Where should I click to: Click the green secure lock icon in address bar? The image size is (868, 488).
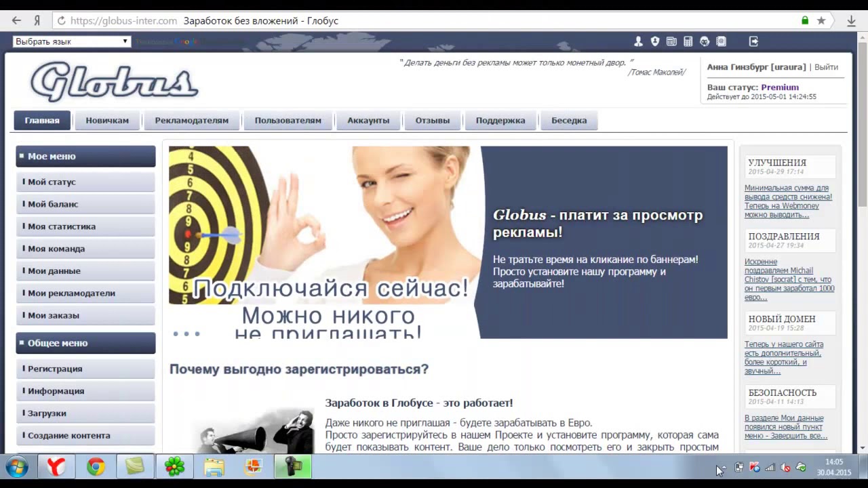[805, 21]
